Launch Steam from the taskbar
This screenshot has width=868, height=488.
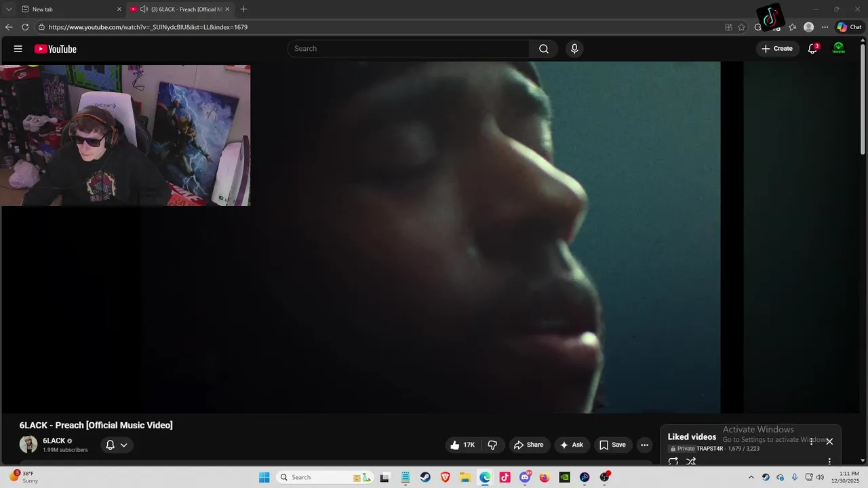[x=425, y=477]
